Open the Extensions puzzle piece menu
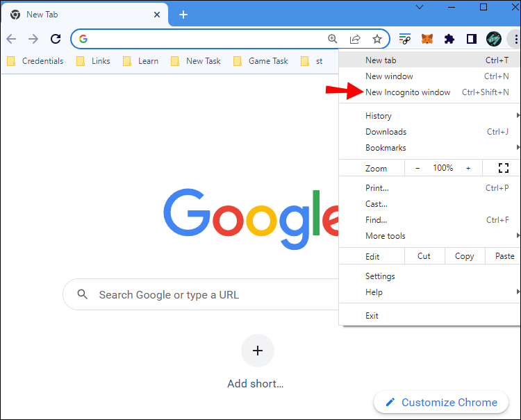Screen dimensions: 521x420 tap(449, 39)
